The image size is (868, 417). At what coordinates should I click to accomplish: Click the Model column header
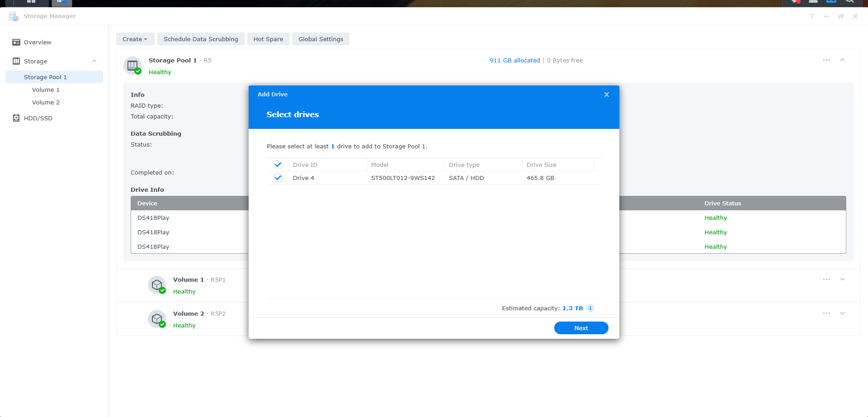(x=406, y=165)
